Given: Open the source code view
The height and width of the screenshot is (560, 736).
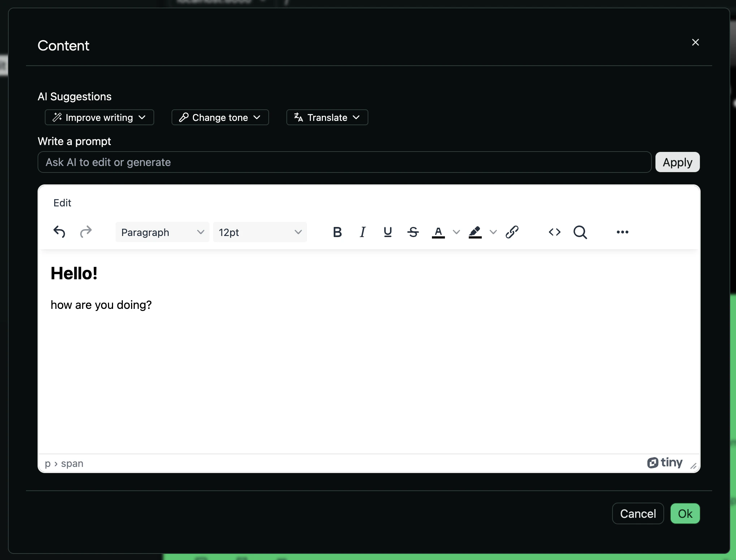Looking at the screenshot, I should [x=555, y=232].
